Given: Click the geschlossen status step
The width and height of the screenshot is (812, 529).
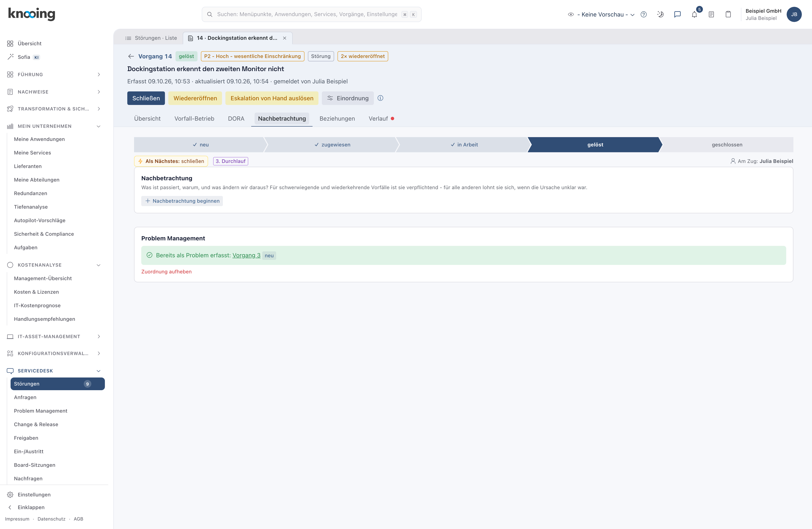Looking at the screenshot, I should [x=727, y=145].
